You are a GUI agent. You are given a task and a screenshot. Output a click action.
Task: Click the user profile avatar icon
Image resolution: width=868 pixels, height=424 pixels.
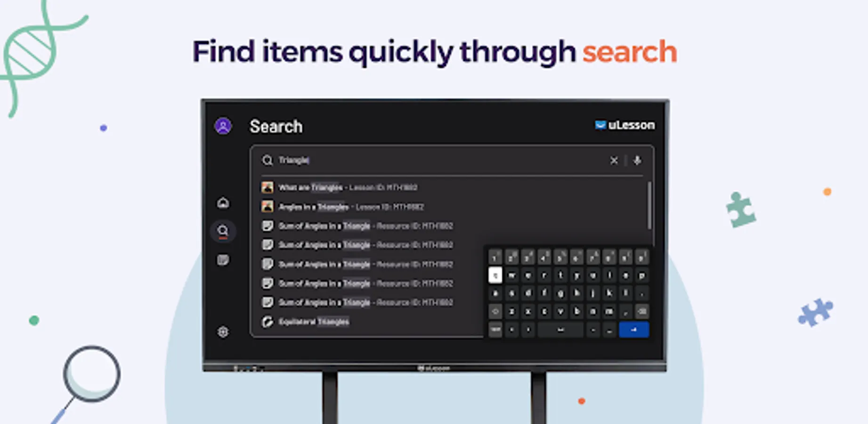pos(224,126)
